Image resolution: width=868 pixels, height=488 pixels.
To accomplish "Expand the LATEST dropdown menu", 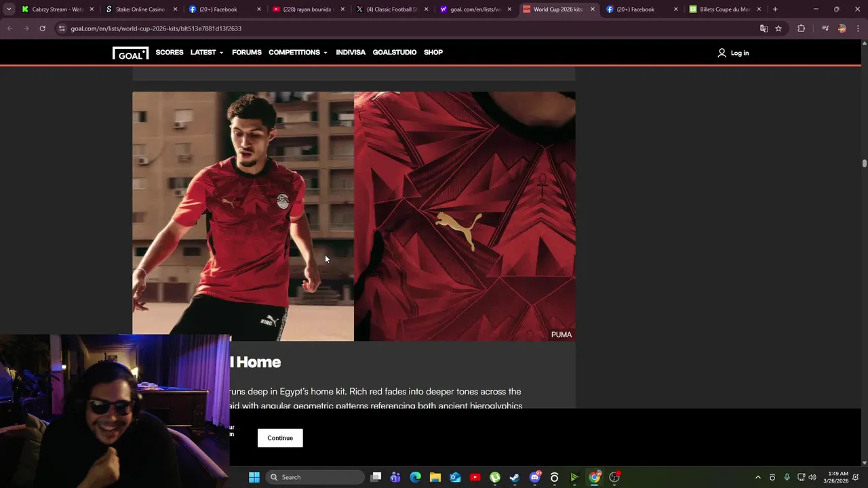I will [207, 52].
